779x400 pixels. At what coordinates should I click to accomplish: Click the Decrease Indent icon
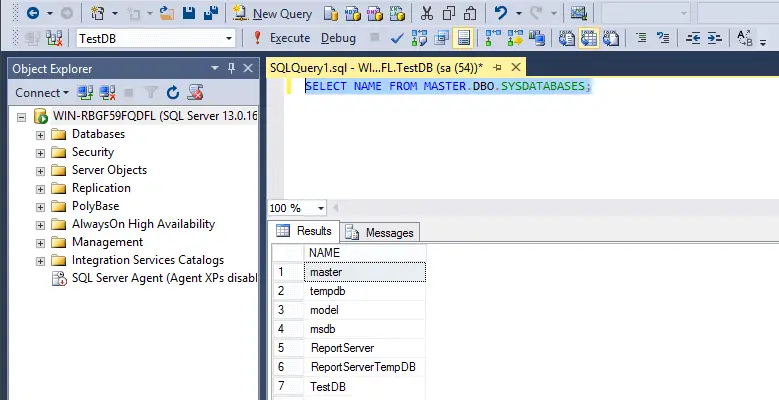pos(693,38)
